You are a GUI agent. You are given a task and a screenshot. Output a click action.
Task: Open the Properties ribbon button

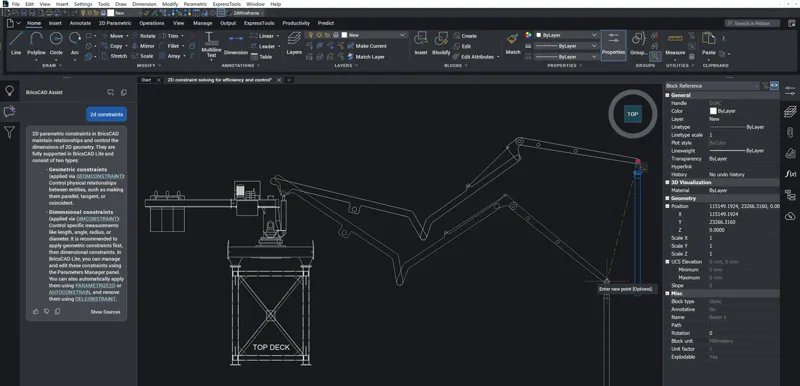point(613,45)
